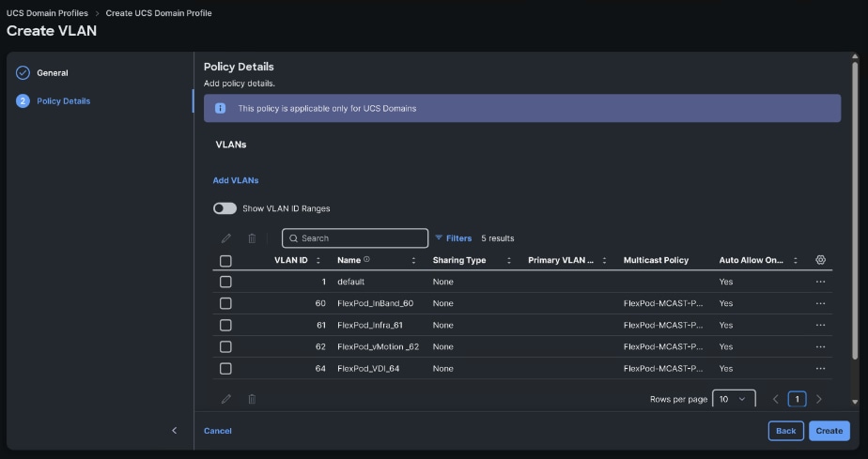Open row actions menu for FlexPod_Infra_61
868x459 pixels.
click(820, 325)
